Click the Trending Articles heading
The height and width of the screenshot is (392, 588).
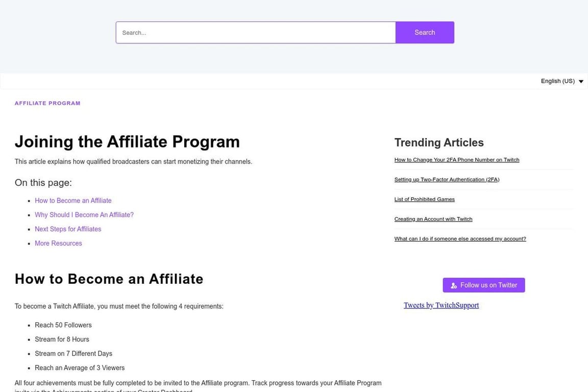(x=439, y=142)
